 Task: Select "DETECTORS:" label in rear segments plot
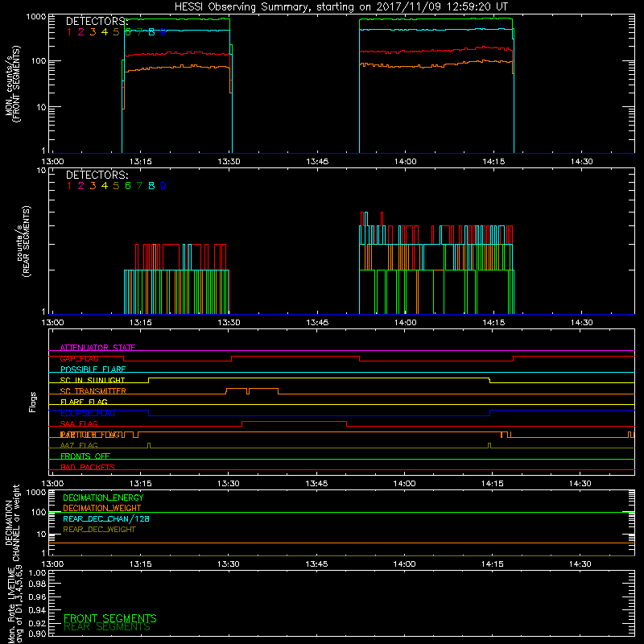(x=97, y=175)
